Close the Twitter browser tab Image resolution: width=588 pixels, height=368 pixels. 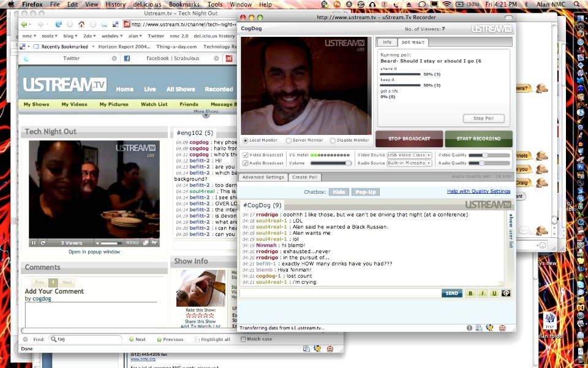pos(115,58)
